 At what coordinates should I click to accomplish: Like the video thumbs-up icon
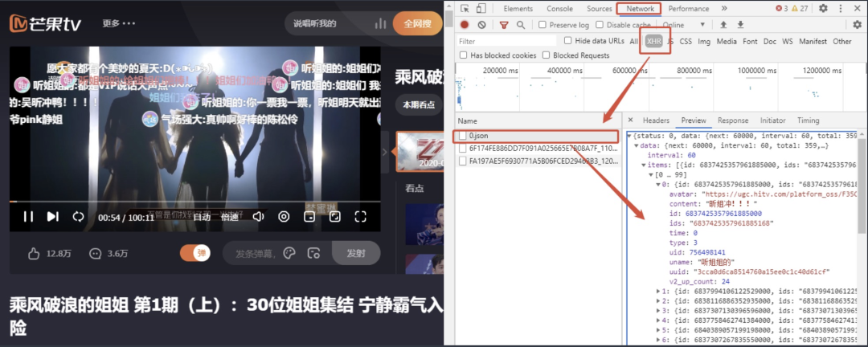click(34, 254)
